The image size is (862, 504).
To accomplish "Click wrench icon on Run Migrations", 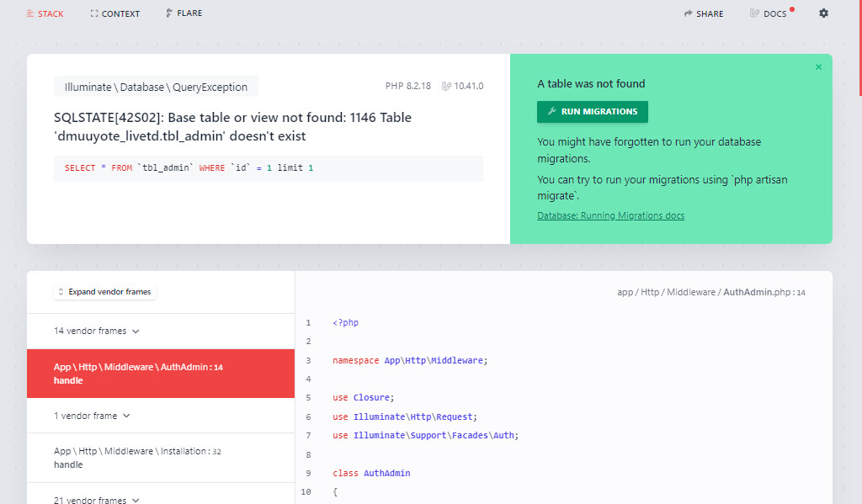I will point(552,111).
